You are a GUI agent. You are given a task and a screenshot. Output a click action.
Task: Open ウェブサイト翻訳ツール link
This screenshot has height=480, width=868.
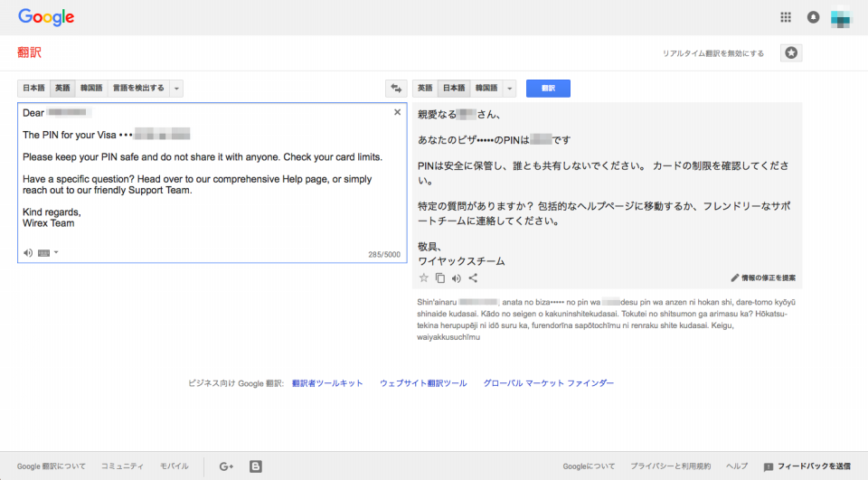(423, 383)
